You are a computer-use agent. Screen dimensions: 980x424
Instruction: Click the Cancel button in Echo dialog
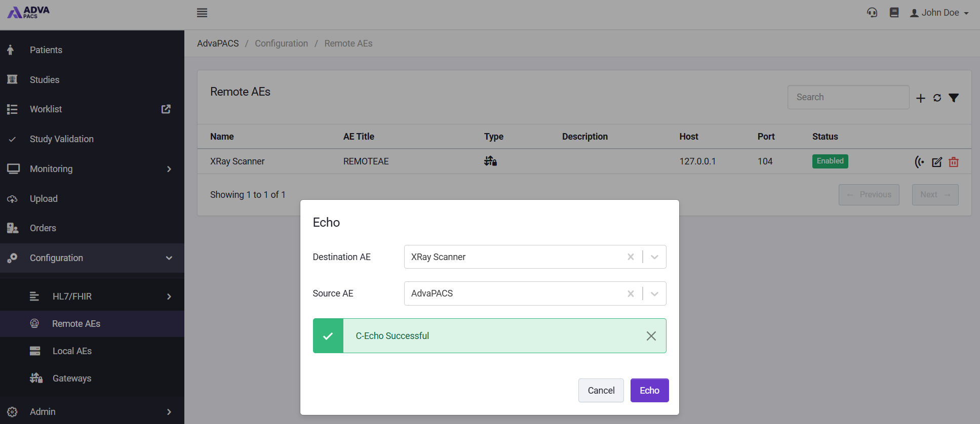[601, 391]
